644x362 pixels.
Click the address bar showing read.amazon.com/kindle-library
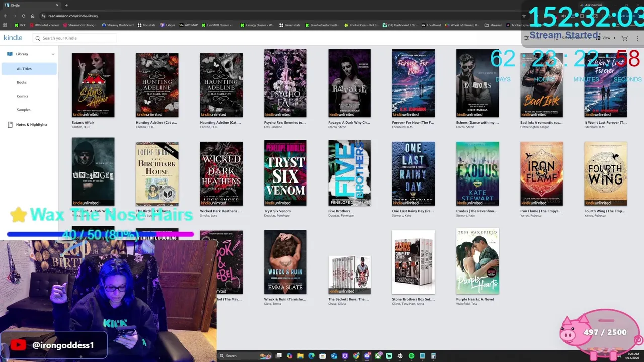(x=73, y=16)
